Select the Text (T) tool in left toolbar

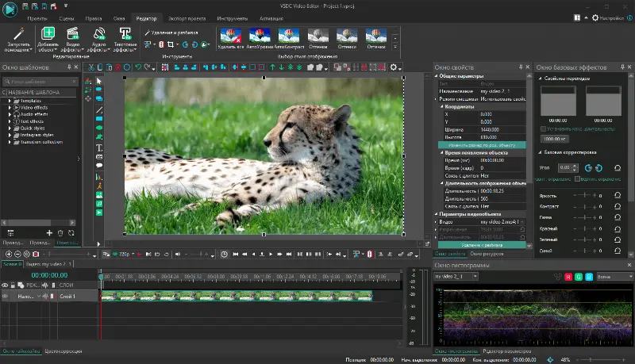coord(99,148)
